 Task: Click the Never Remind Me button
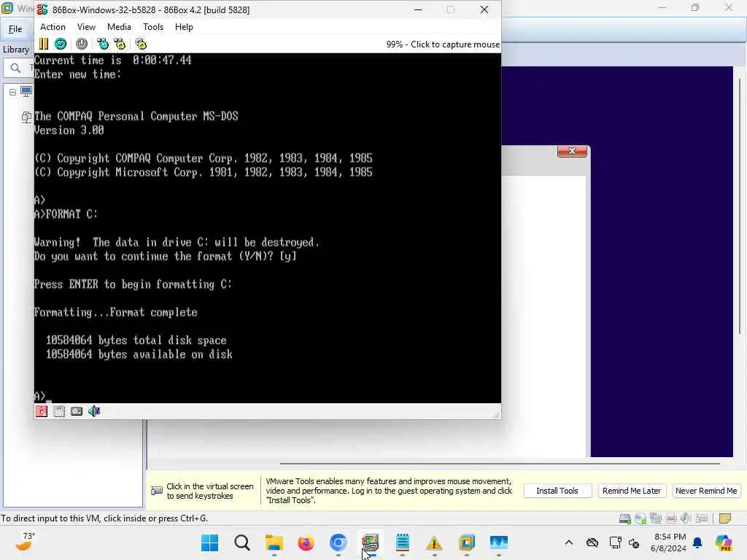click(x=706, y=491)
